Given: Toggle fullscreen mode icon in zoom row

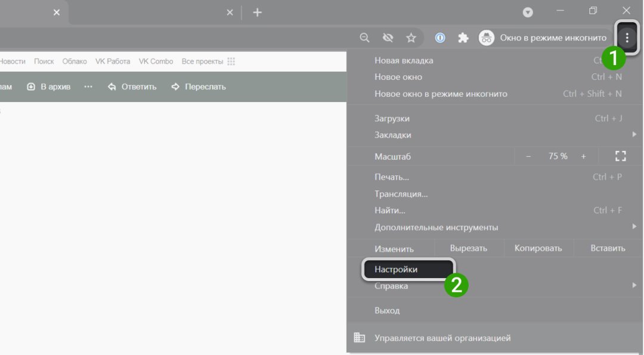Looking at the screenshot, I should 620,156.
